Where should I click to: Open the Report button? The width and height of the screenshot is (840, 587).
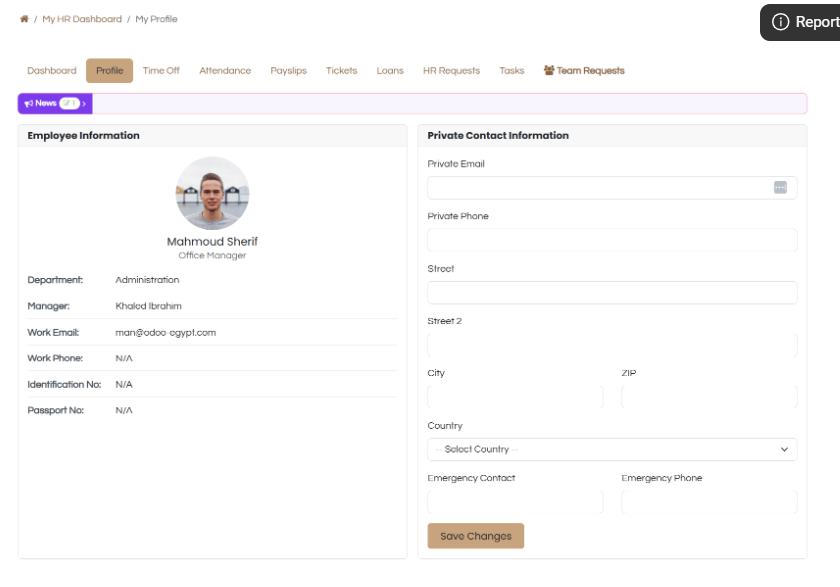pos(800,22)
